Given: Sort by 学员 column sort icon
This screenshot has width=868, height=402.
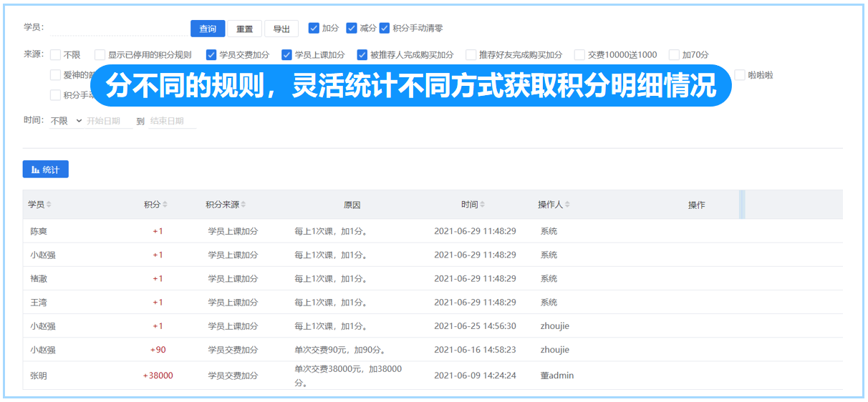Looking at the screenshot, I should coord(49,205).
